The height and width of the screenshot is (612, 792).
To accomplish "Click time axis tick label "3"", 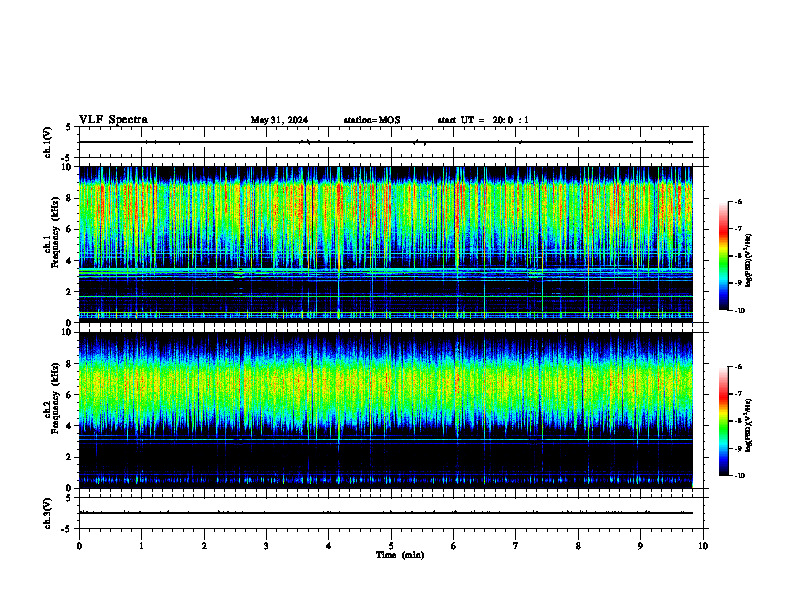I will [266, 546].
